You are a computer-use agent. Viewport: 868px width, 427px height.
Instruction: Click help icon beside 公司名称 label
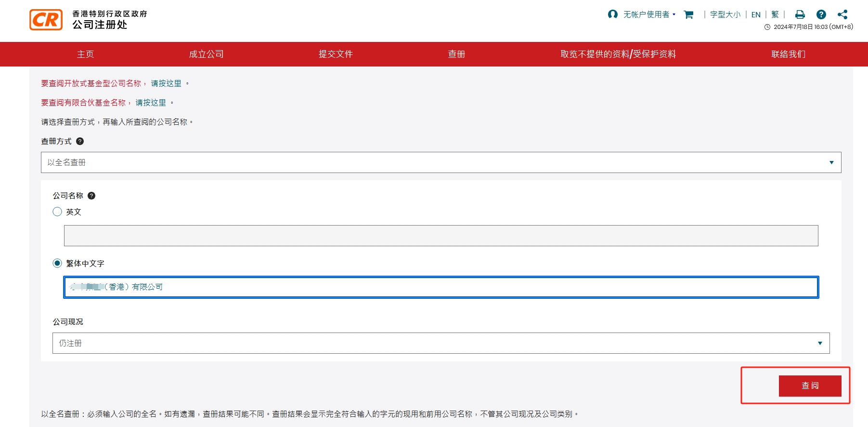click(91, 196)
